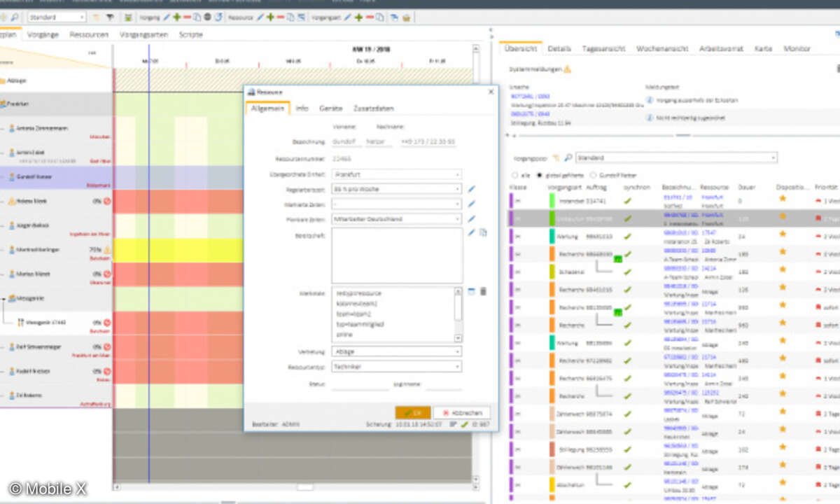Open the Zusatzdaten tab in the Ressource dialog
840x504 pixels.
(374, 108)
